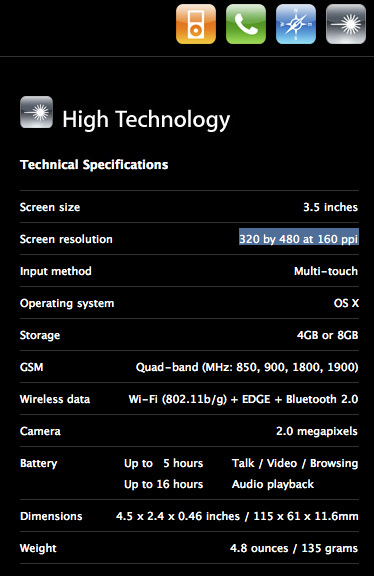Select the Input method label
This screenshot has height=576, width=374.
tap(55, 271)
